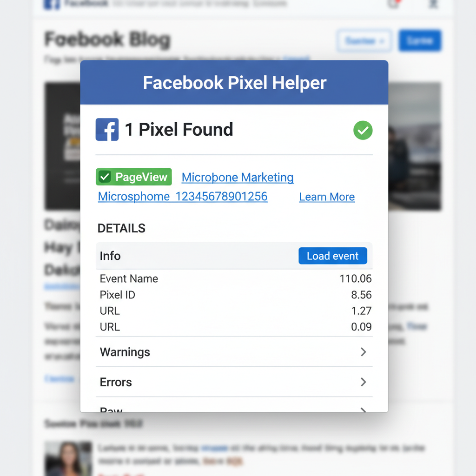This screenshot has height=476, width=476.
Task: Click the profile icon in top right corner
Action: [433, 5]
